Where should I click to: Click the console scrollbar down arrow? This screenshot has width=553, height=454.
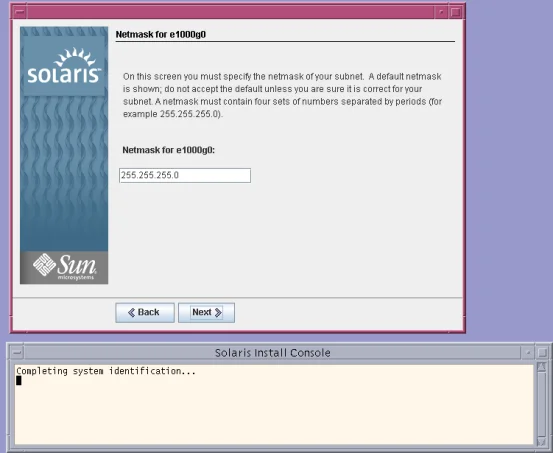(541, 442)
